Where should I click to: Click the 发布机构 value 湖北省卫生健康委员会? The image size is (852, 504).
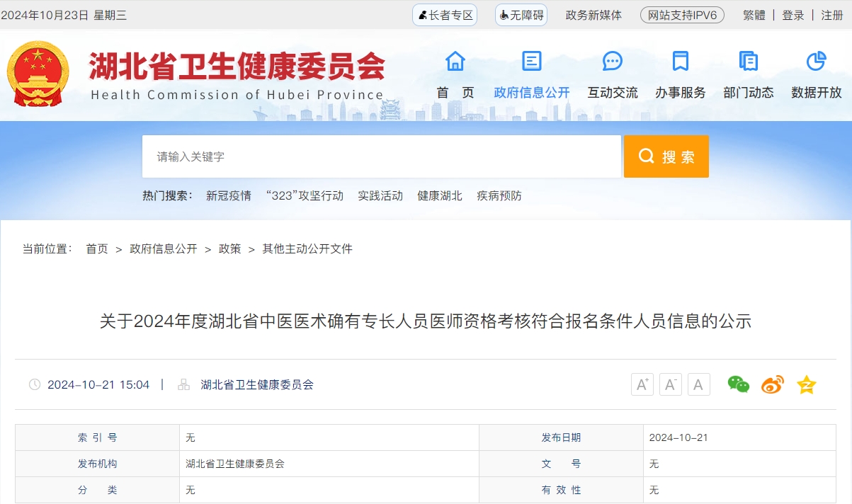235,464
